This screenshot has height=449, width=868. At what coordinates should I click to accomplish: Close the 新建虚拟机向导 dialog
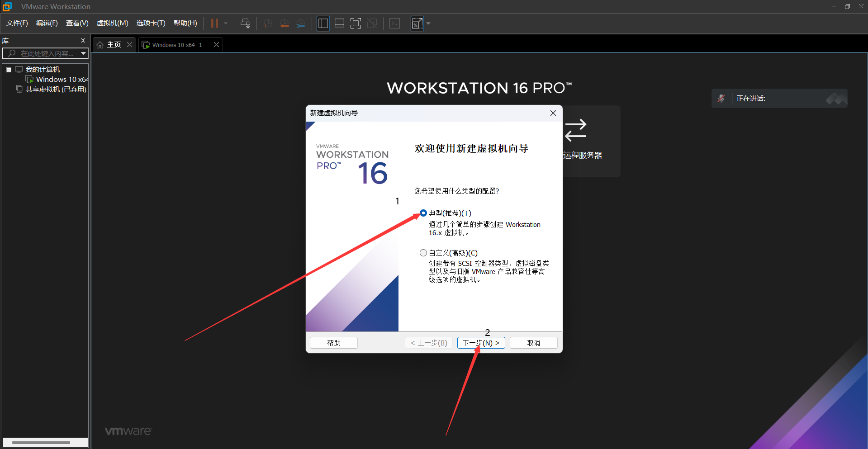[553, 113]
